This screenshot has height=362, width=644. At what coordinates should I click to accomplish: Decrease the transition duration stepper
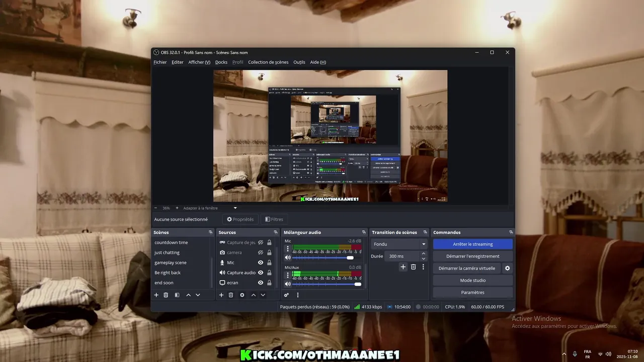coord(424,258)
